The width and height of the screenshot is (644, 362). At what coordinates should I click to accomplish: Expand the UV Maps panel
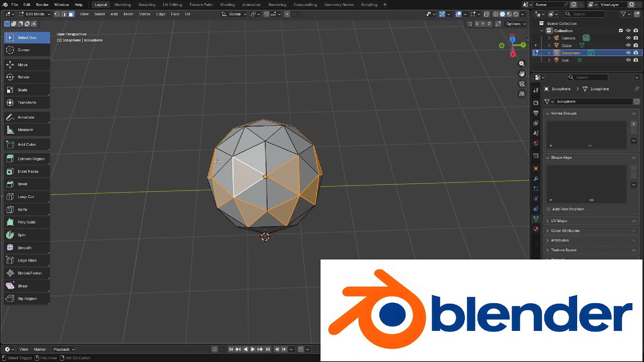590,221
